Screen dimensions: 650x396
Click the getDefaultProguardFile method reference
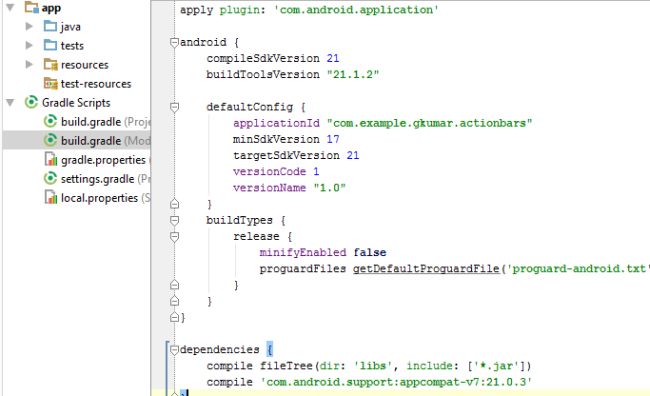point(426,269)
